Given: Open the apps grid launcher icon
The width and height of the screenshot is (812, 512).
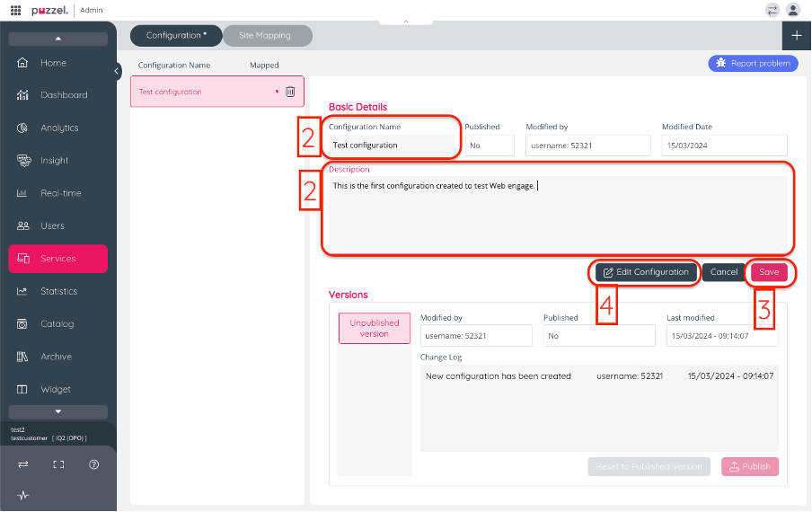Looking at the screenshot, I should click(x=15, y=10).
